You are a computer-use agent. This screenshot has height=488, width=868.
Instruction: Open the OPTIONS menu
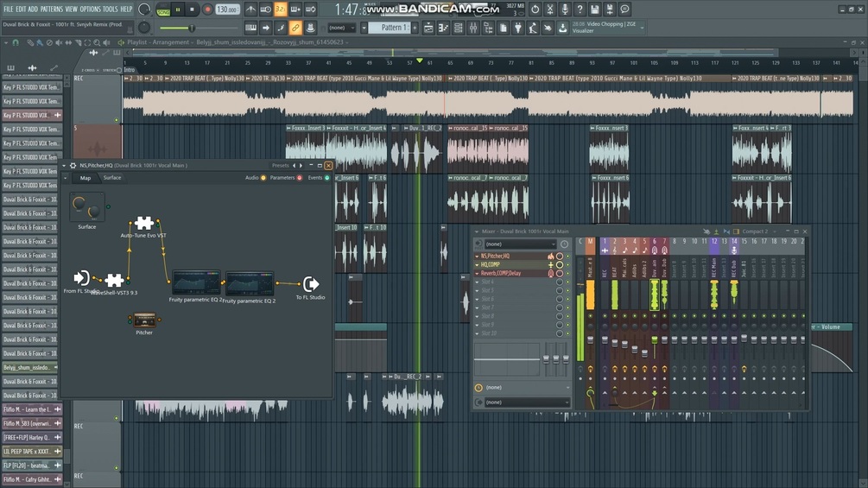90,9
